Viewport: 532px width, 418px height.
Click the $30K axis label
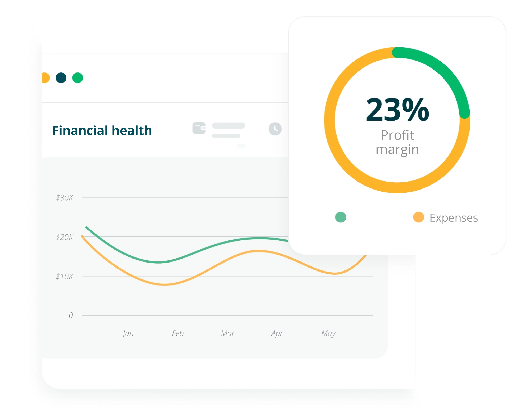click(x=64, y=197)
